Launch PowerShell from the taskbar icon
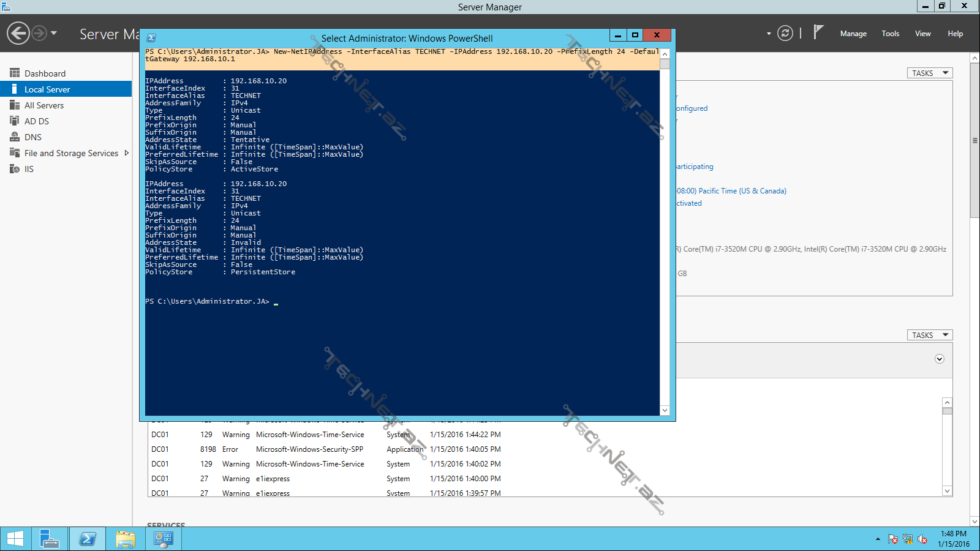This screenshot has height=551, width=980. pyautogui.click(x=88, y=539)
